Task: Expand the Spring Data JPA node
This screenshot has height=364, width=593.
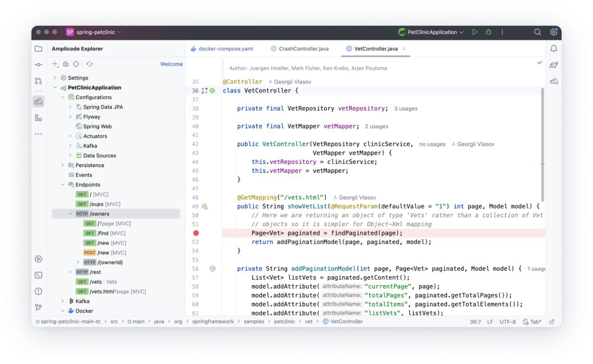Action: (x=70, y=107)
